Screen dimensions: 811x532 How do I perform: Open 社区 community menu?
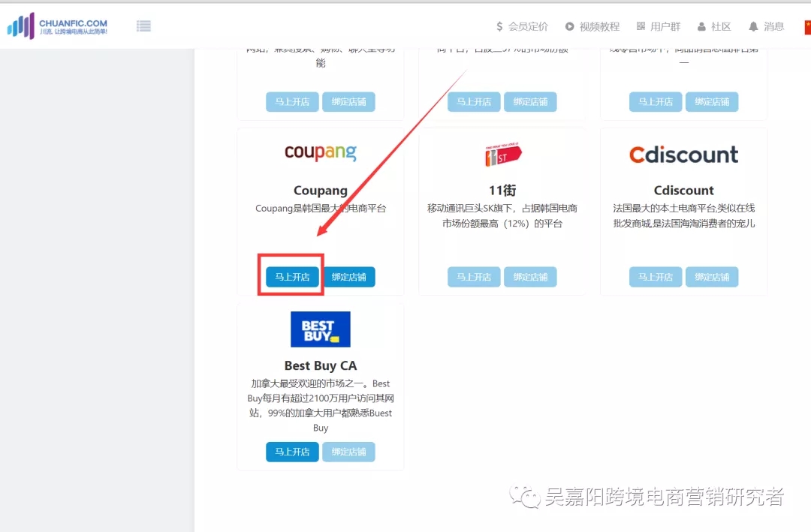point(714,26)
